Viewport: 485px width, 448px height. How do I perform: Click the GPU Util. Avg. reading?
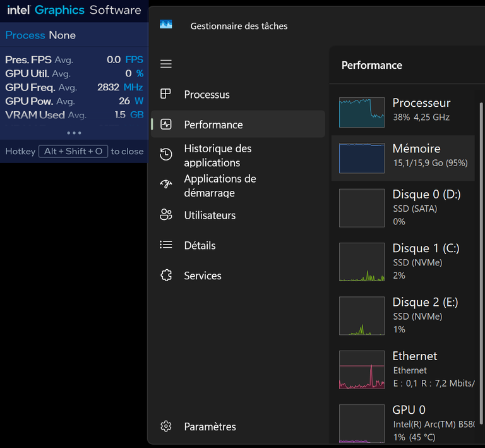pos(75,73)
